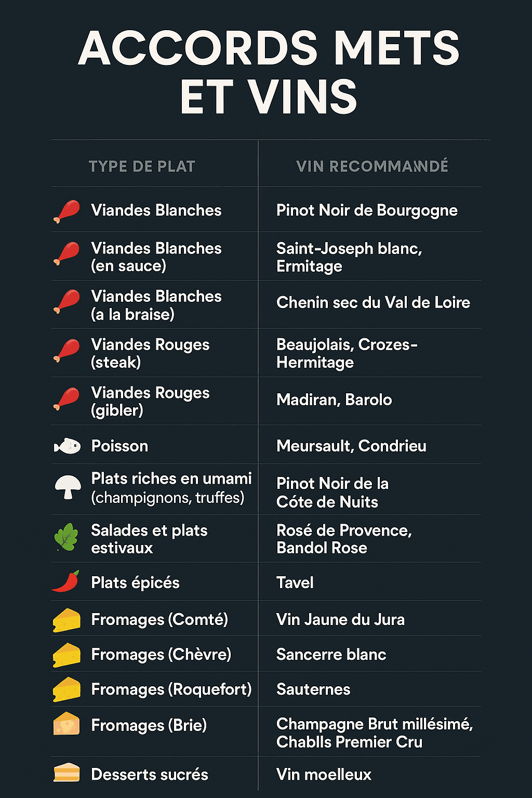Click the VIN RECOMMANDÉ column header

tap(372, 166)
